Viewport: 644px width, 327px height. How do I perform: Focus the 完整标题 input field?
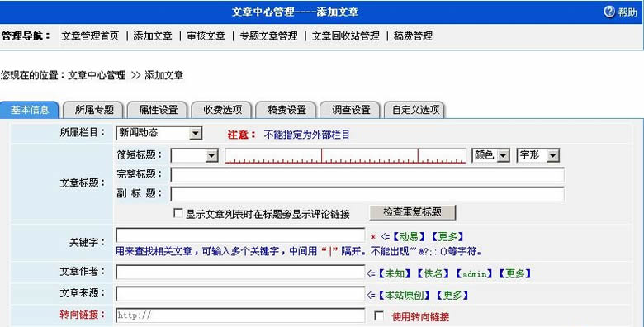(x=367, y=175)
